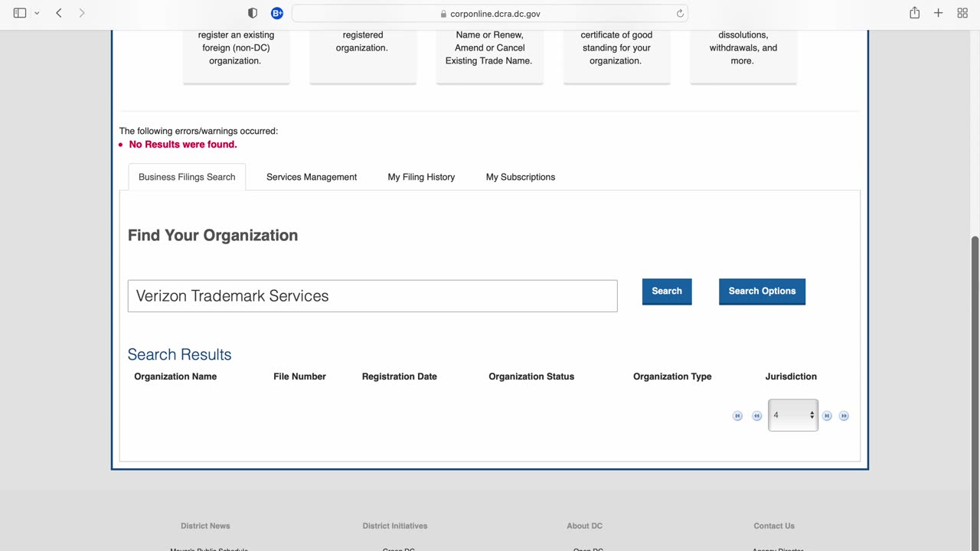The width and height of the screenshot is (980, 551).
Task: Go forward with the browser forward arrow
Action: [82, 13]
